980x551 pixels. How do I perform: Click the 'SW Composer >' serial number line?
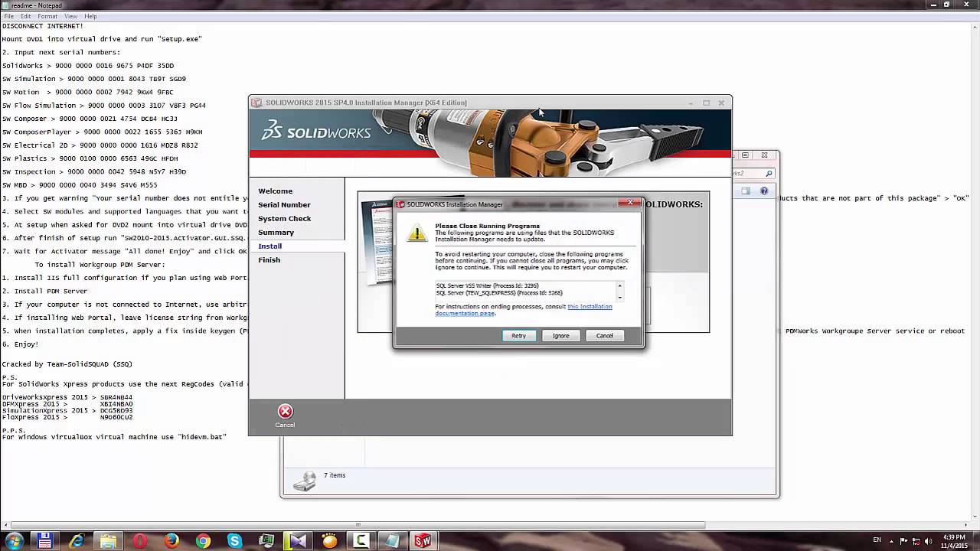coord(90,119)
